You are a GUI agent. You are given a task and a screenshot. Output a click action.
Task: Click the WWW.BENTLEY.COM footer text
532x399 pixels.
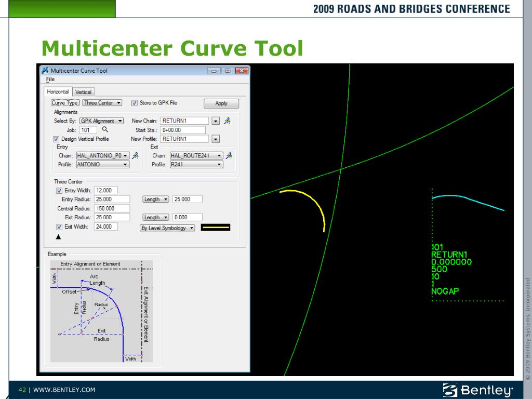pyautogui.click(x=64, y=390)
